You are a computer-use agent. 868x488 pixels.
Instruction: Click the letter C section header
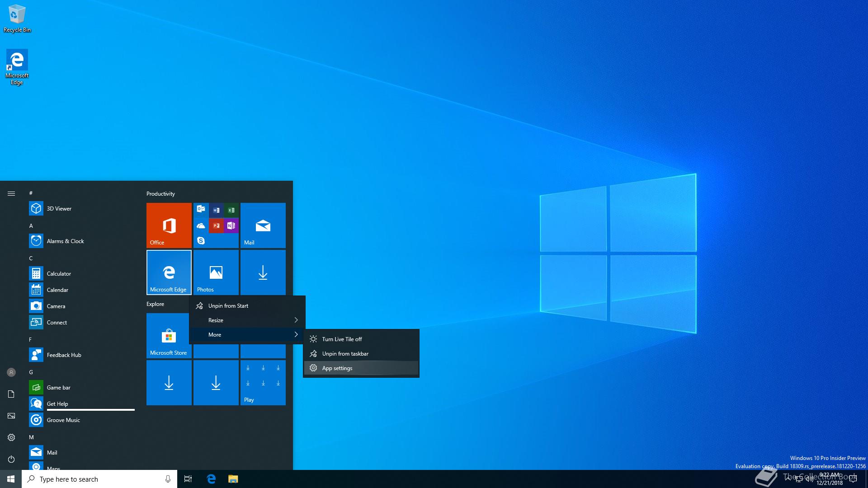pos(31,258)
